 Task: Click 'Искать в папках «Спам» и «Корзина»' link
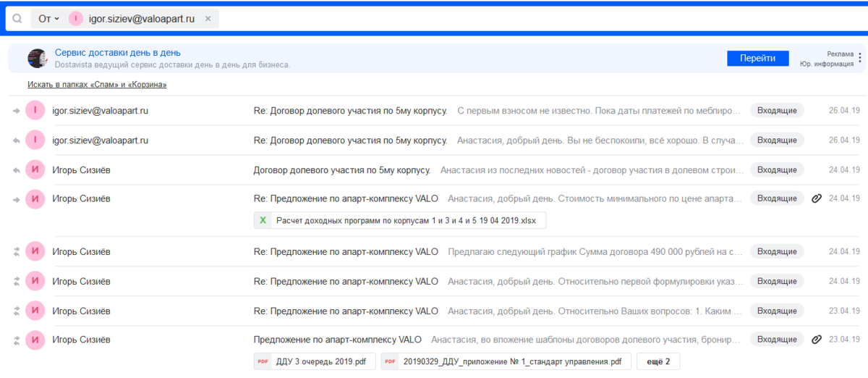tap(97, 85)
